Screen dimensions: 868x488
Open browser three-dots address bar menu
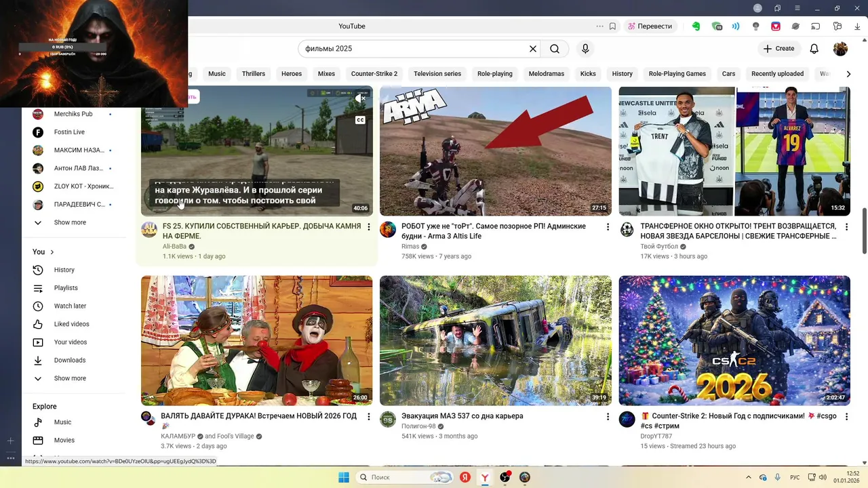click(x=599, y=26)
